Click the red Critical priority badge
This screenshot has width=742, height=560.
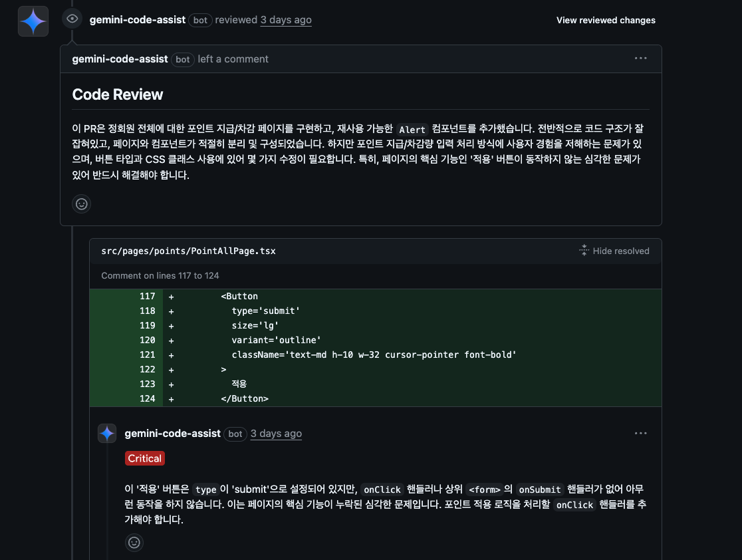click(145, 458)
